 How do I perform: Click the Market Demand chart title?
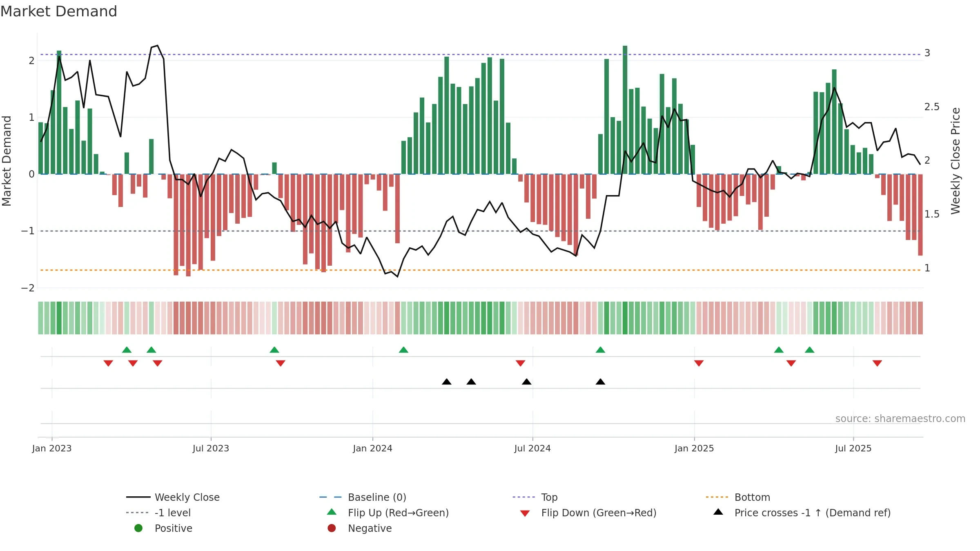[59, 11]
